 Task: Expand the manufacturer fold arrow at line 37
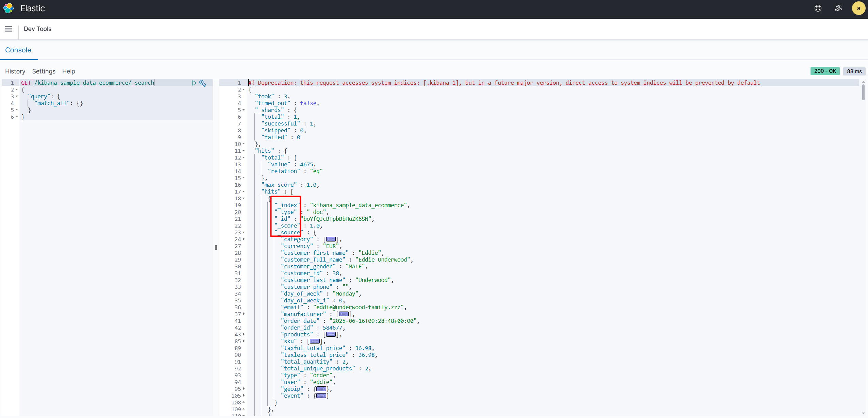click(x=244, y=314)
